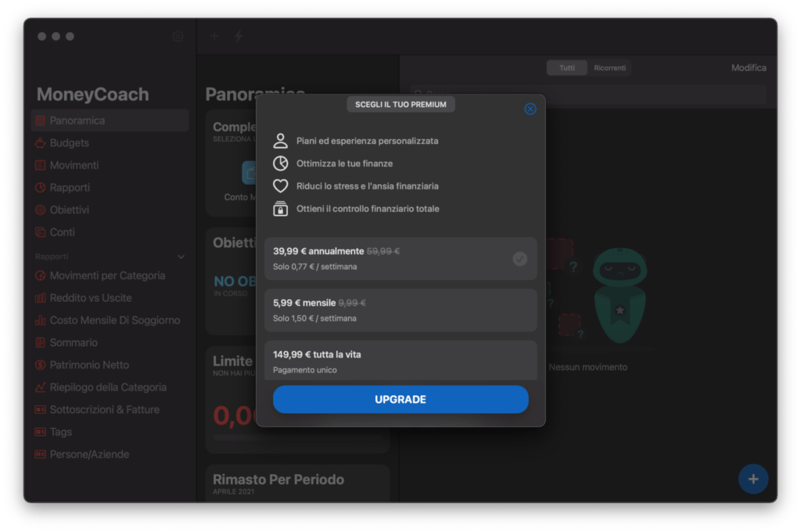
Task: Open the Budgets label in sidebar
Action: [x=70, y=143]
